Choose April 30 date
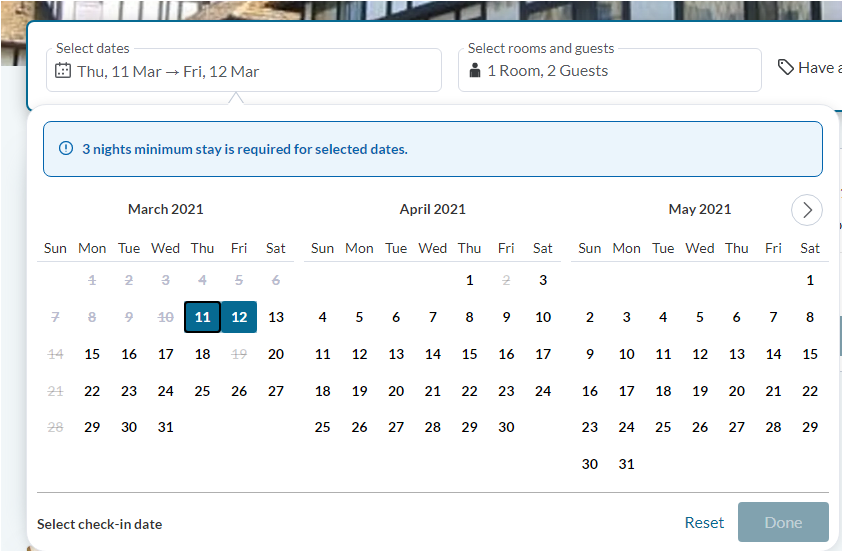The image size is (842, 551). coord(506,427)
